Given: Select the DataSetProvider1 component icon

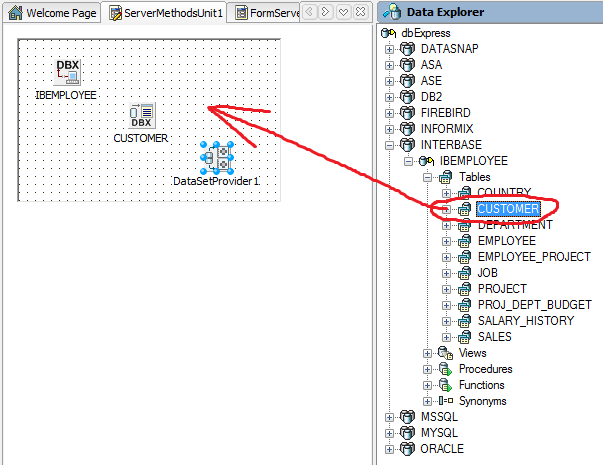Looking at the screenshot, I should pyautogui.click(x=217, y=158).
